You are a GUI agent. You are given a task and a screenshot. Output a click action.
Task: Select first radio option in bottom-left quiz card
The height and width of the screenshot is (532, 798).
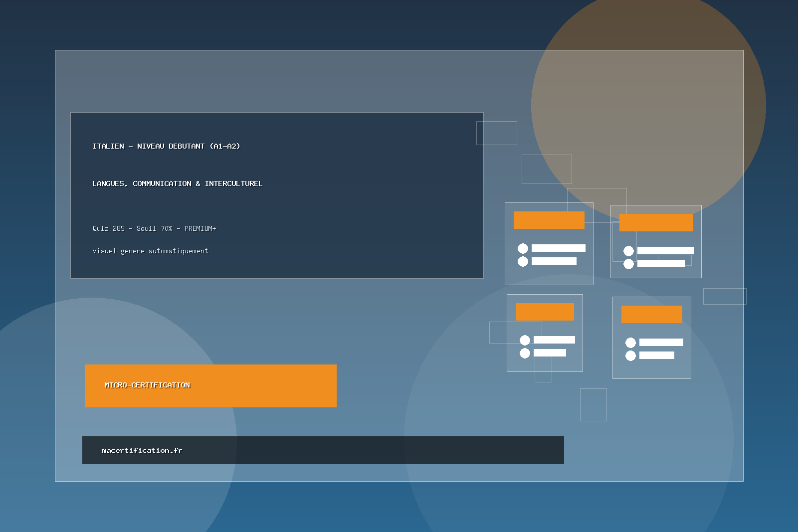point(525,340)
